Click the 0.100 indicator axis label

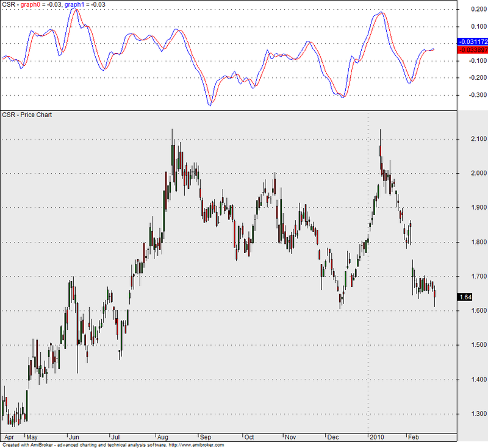pyautogui.click(x=479, y=26)
